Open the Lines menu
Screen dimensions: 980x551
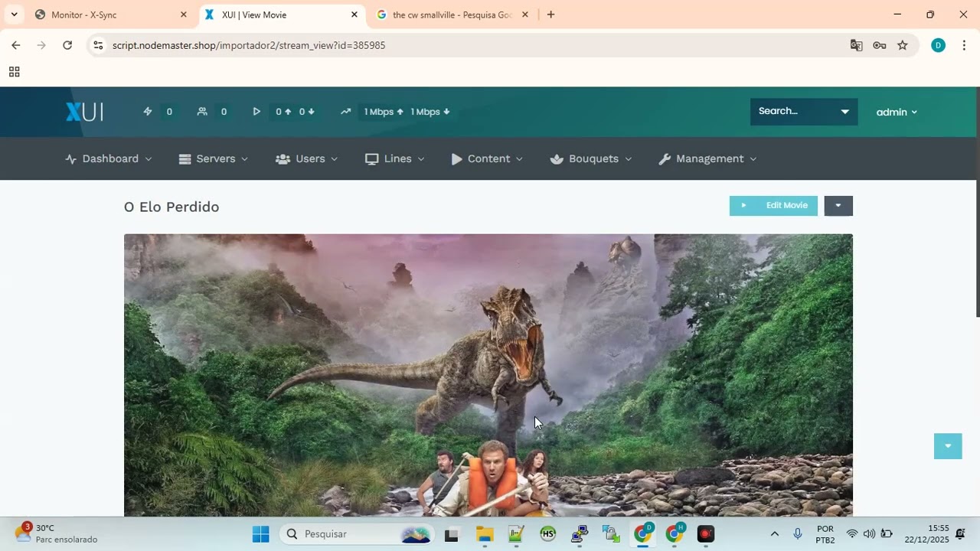click(395, 158)
